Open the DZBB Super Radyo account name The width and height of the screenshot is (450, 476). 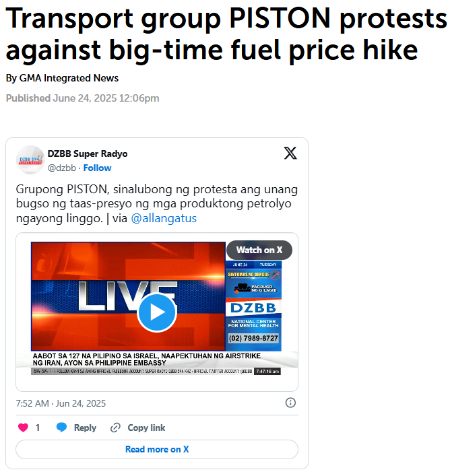coord(88,154)
